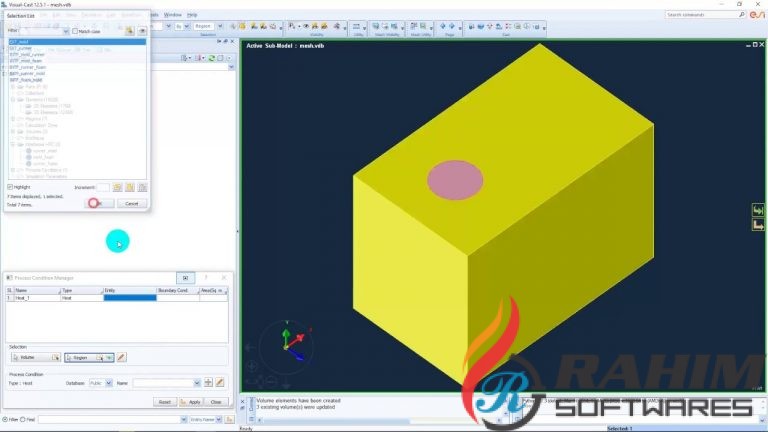Screen dimensions: 768x432
Task: Click the filter icon next to Match case
Action: click(x=129, y=31)
